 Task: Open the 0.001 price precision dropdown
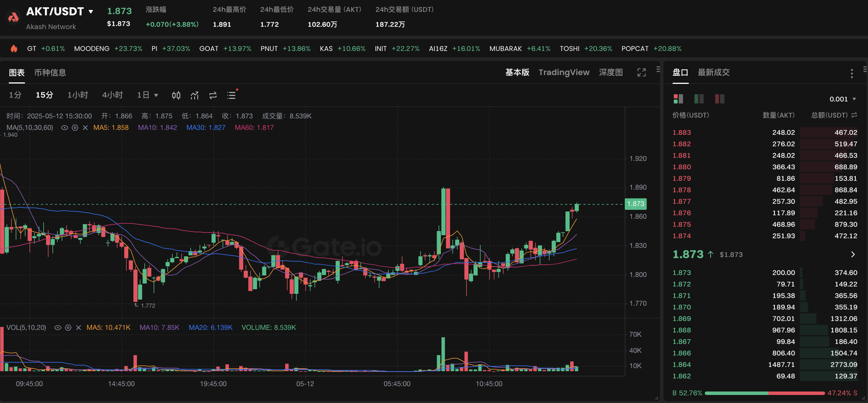click(843, 99)
